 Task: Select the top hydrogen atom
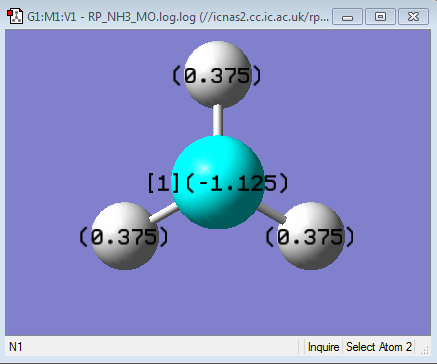tap(217, 74)
